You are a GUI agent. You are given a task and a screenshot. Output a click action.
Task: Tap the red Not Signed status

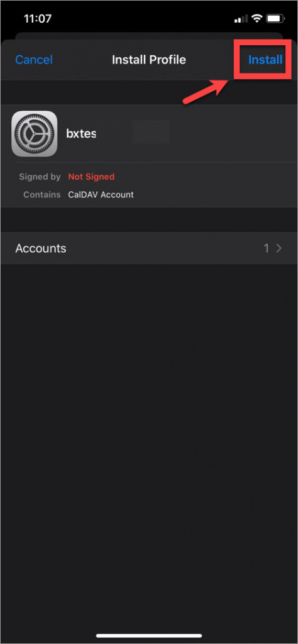tap(91, 177)
